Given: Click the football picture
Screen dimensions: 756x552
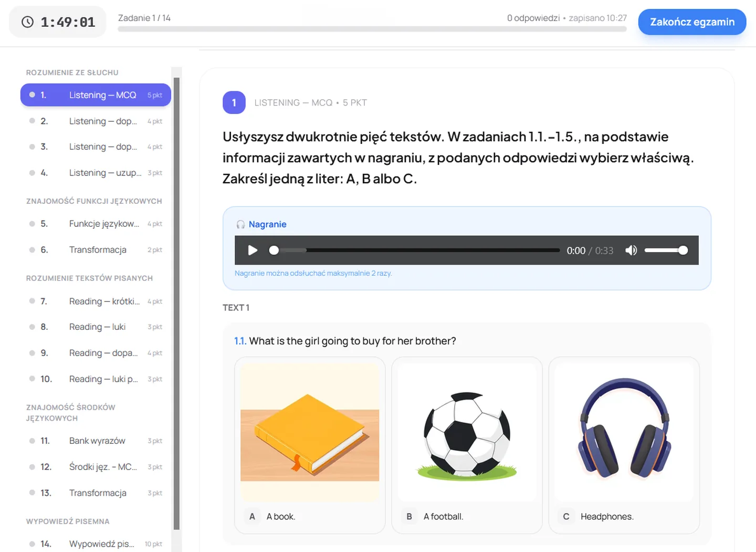Looking at the screenshot, I should coord(467,432).
